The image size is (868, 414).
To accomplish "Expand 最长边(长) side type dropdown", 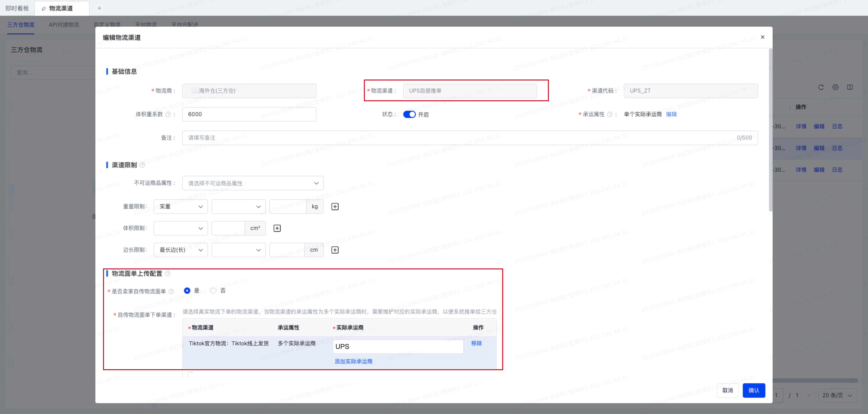I will 180,250.
